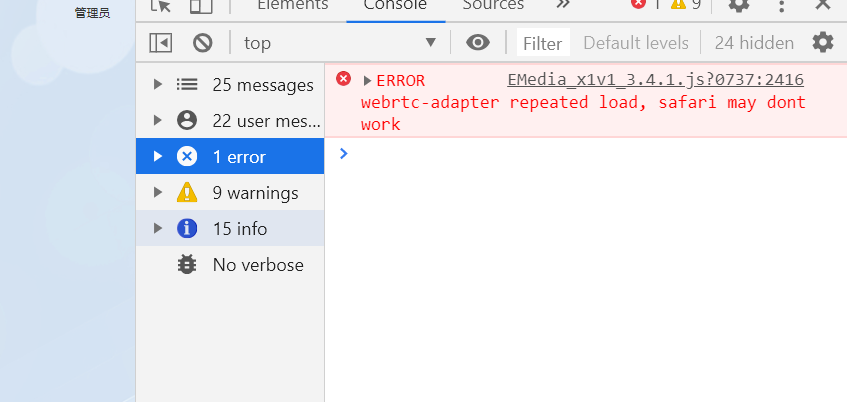Show more tabs via the double chevron
The width and height of the screenshot is (847, 402).
[563, 4]
